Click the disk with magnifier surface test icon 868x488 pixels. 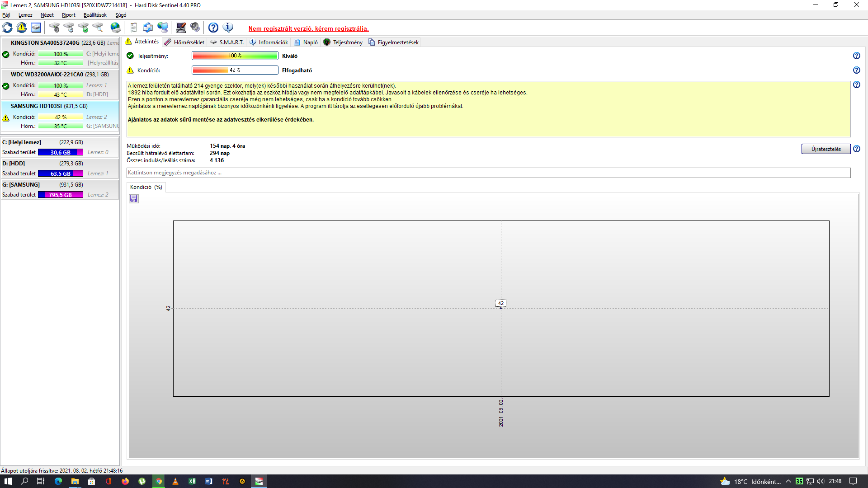98,28
